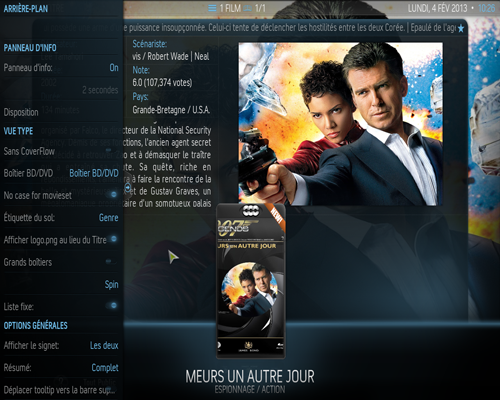This screenshot has width=500, height=400.
Task: Click the ESPIONNAGE / ACTION genre label
Action: click(x=250, y=389)
